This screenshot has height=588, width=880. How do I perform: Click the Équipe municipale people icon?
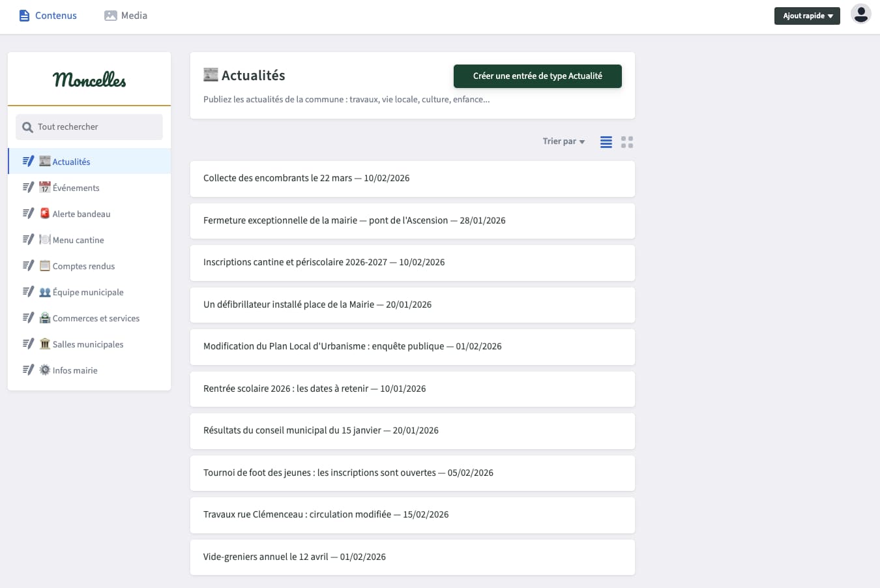44,292
